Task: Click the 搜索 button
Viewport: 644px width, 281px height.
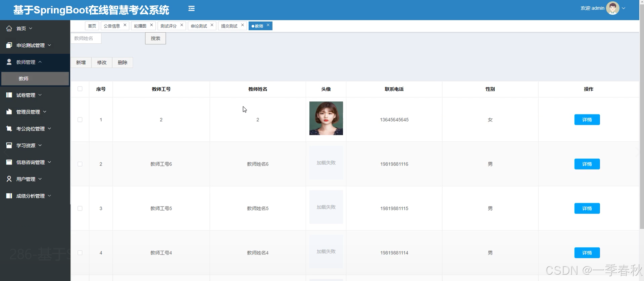Action: pos(155,38)
